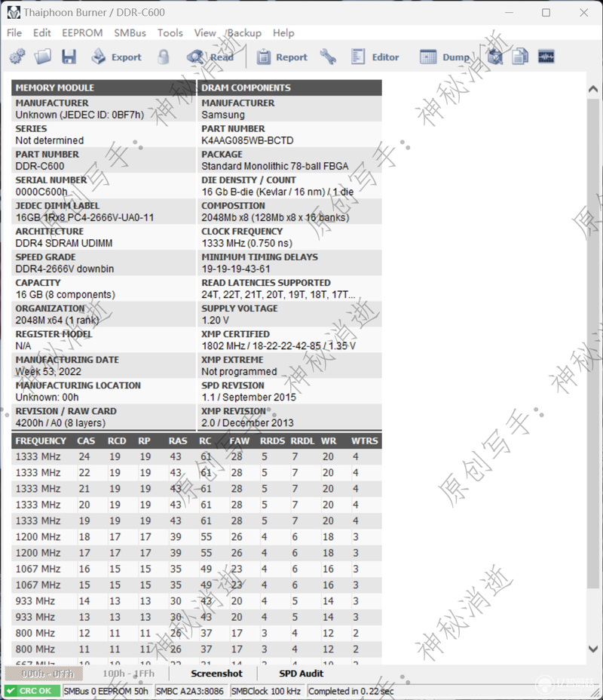Click the SPD revision '1.1 / September 2015'
The height and width of the screenshot is (700, 603).
coord(249,398)
